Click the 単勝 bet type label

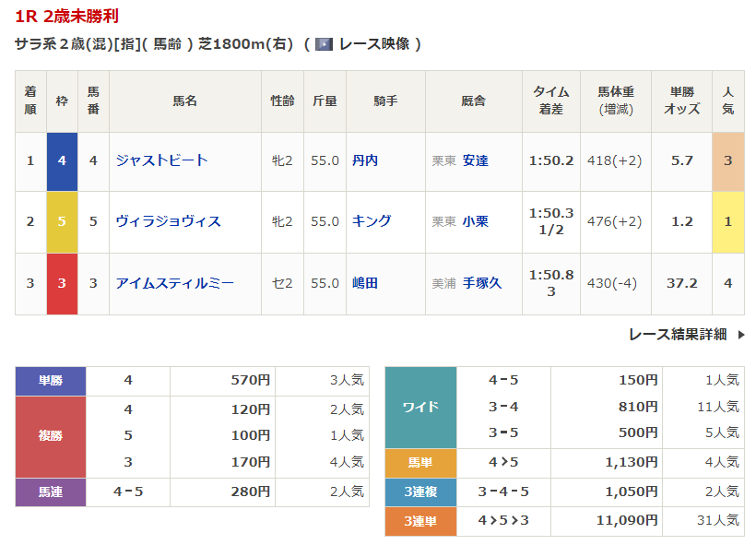(51, 381)
